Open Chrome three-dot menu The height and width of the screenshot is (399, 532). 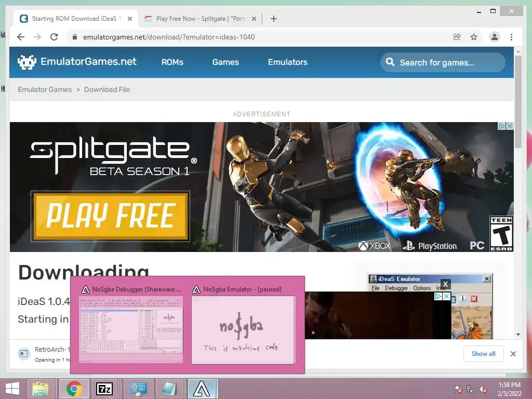(511, 37)
